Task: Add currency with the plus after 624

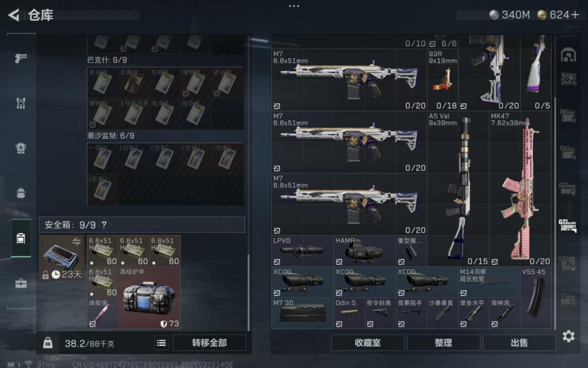Action: (x=575, y=15)
